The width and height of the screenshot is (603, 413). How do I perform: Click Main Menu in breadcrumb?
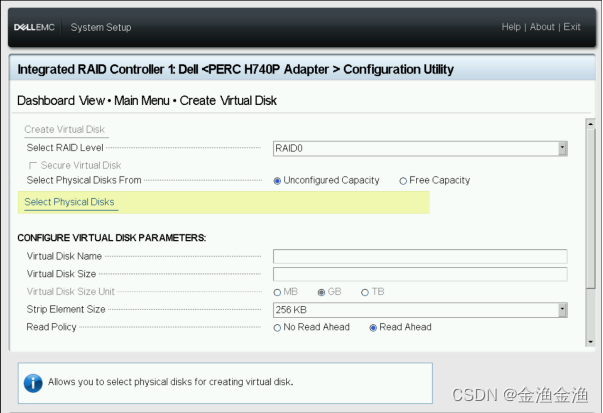click(142, 101)
